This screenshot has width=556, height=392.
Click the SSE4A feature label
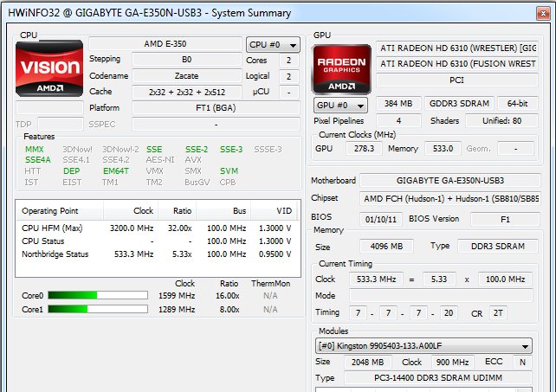[x=38, y=160]
